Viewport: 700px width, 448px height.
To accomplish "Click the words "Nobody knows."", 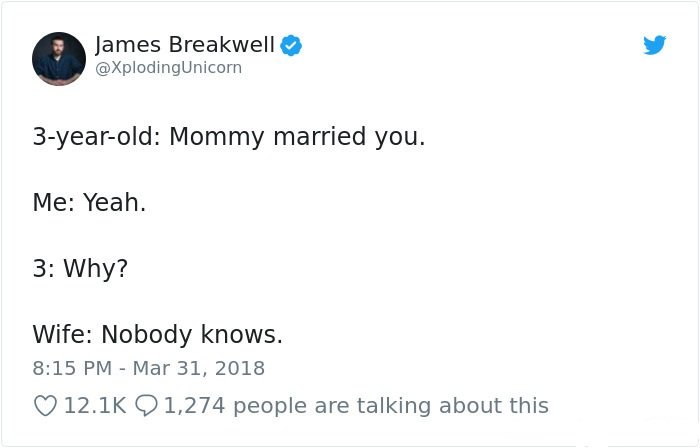I will (x=192, y=334).
